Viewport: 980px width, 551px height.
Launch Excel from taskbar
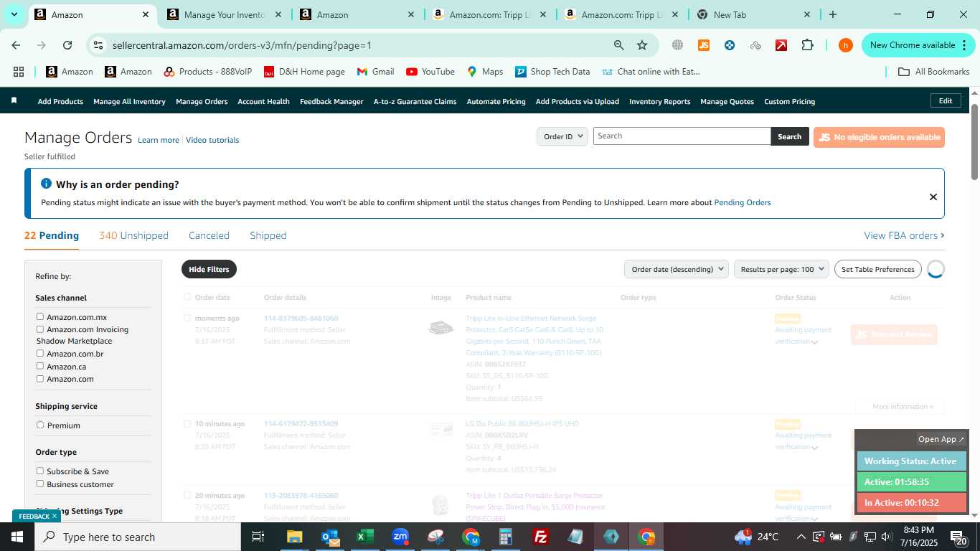(x=365, y=537)
